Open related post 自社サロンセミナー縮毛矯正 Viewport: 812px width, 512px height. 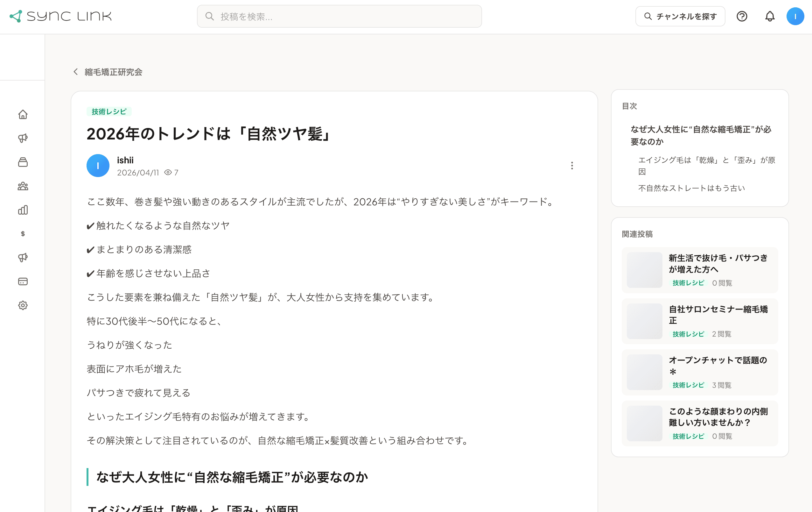tap(718, 315)
